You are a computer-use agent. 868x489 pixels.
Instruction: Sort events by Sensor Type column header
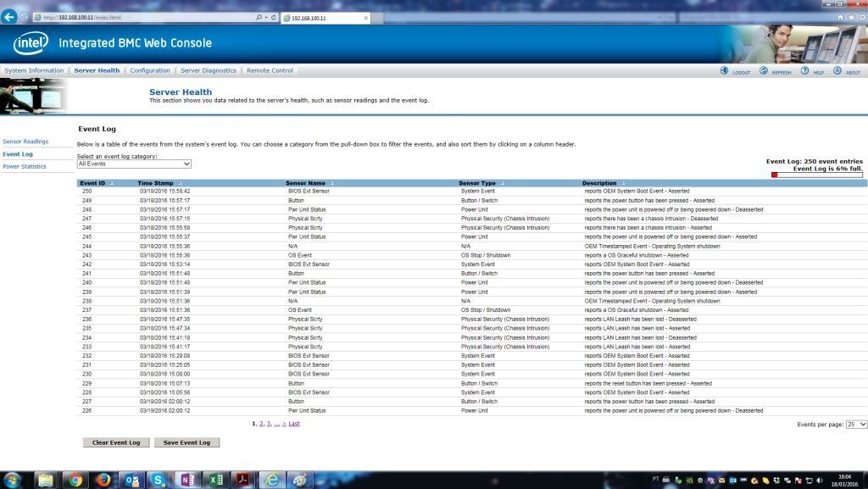477,183
